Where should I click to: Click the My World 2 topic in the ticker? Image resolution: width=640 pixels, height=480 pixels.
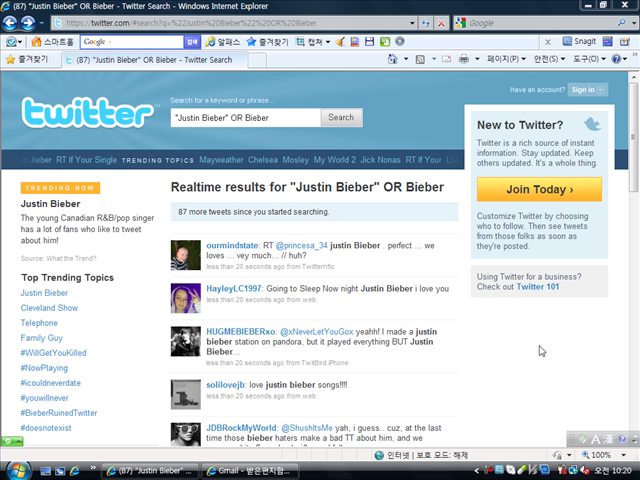pyautogui.click(x=335, y=160)
